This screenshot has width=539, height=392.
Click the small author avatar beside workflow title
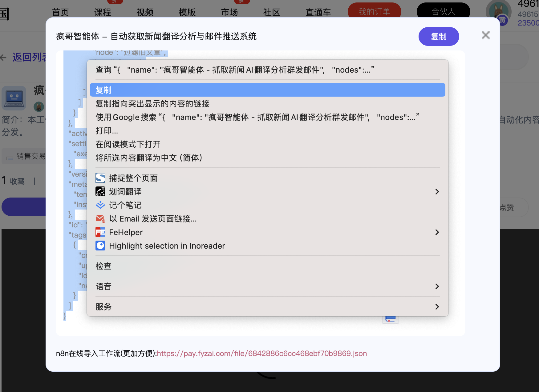point(39,107)
